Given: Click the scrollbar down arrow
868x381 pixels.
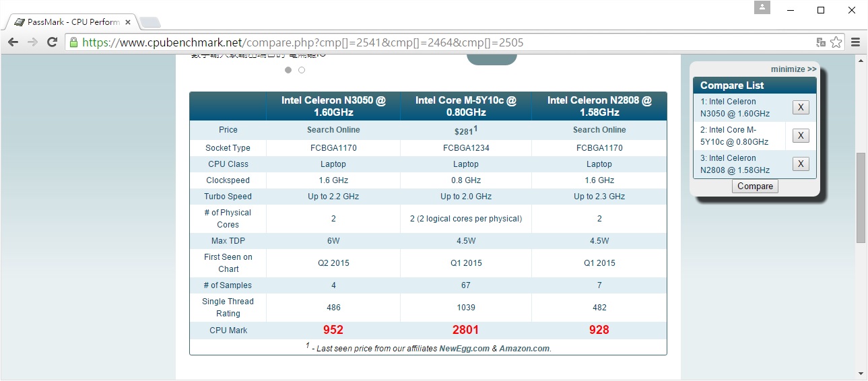Looking at the screenshot, I should [x=861, y=374].
